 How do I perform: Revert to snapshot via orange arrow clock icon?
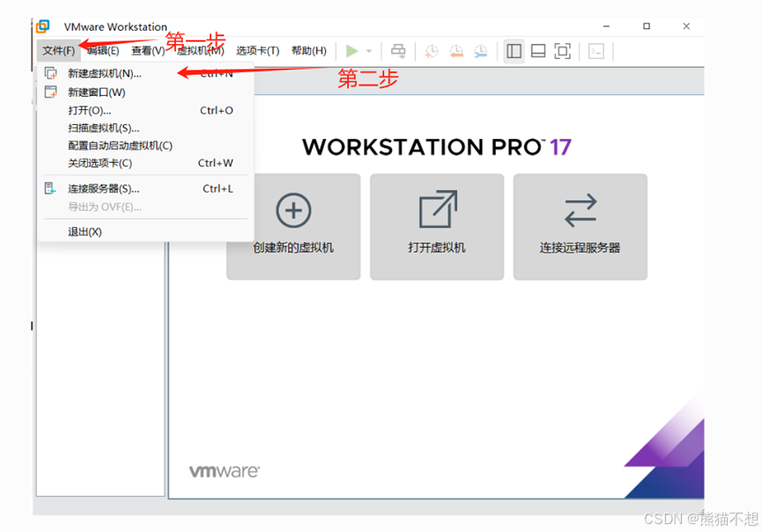click(455, 50)
